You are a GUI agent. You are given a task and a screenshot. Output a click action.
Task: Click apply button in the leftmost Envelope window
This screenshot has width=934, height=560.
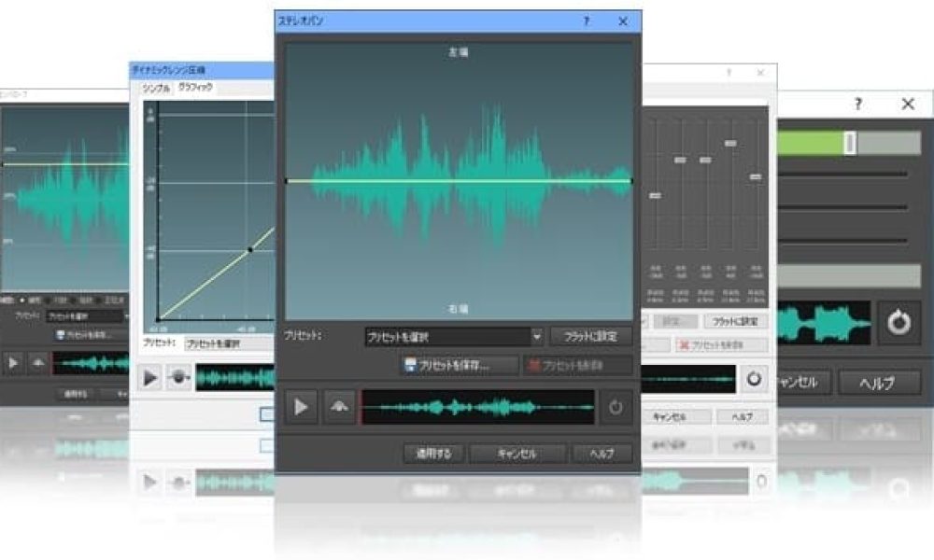pos(76,394)
